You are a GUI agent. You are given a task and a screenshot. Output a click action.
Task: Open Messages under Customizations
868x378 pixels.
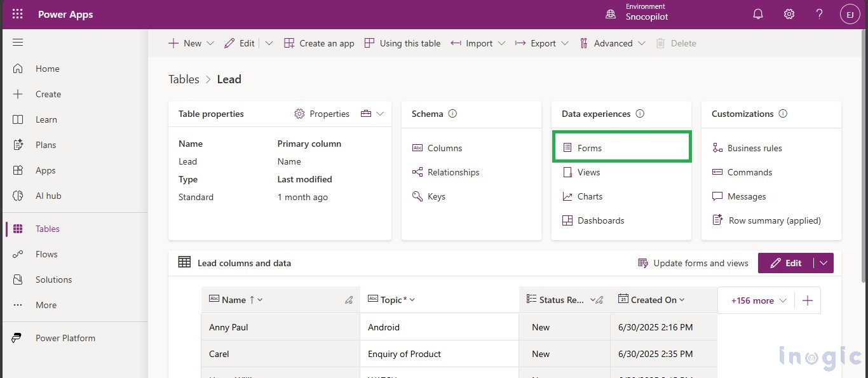739,196
